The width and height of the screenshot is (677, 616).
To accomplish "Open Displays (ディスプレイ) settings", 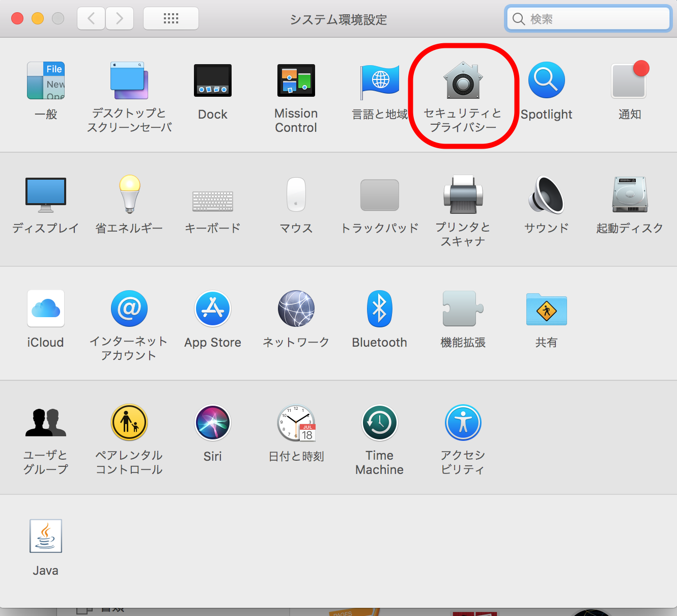I will pos(46,195).
